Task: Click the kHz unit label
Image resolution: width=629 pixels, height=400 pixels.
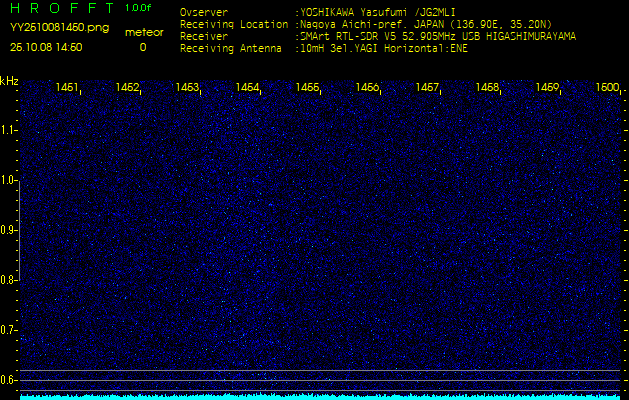Action: click(x=9, y=81)
